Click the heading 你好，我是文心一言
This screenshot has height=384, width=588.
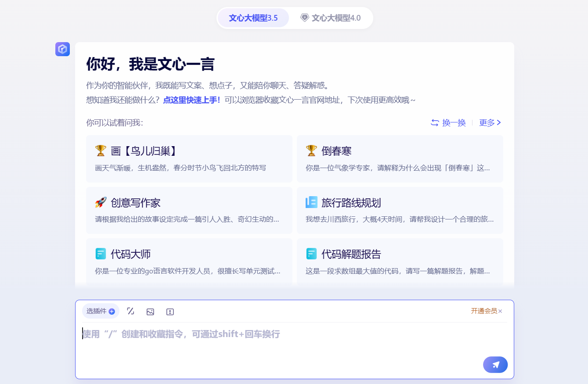coord(150,64)
